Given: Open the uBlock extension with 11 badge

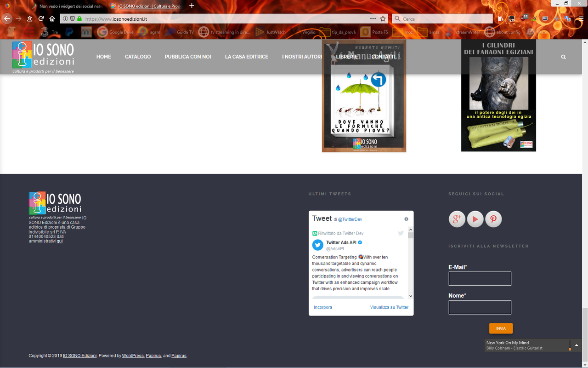Looking at the screenshot, I should tap(524, 18).
